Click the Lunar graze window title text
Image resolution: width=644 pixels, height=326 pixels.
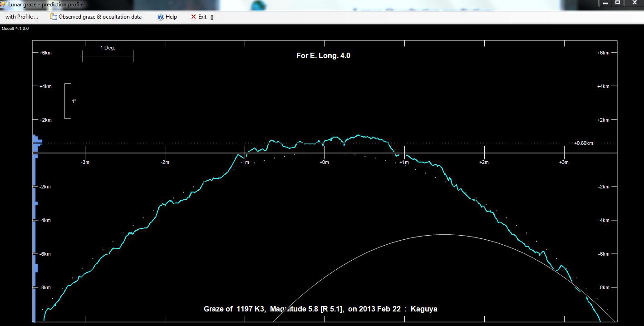click(46, 4)
